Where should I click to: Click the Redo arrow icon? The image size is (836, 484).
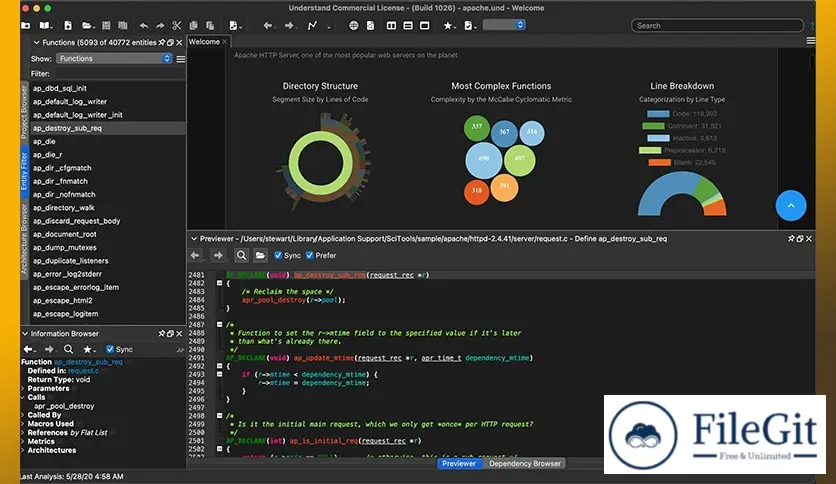click(160, 26)
